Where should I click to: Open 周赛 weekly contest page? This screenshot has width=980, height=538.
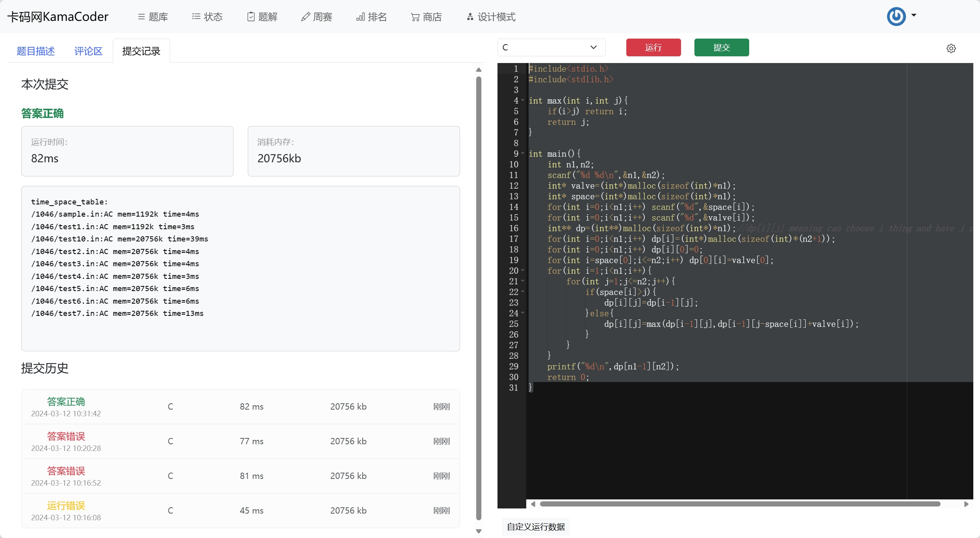pyautogui.click(x=317, y=17)
